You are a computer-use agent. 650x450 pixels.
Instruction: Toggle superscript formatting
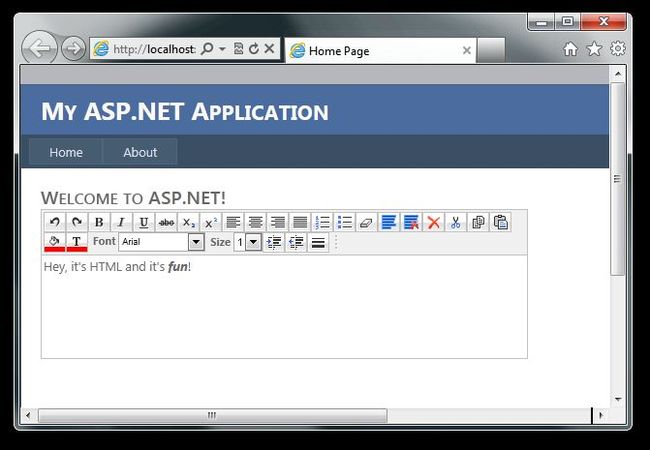211,222
